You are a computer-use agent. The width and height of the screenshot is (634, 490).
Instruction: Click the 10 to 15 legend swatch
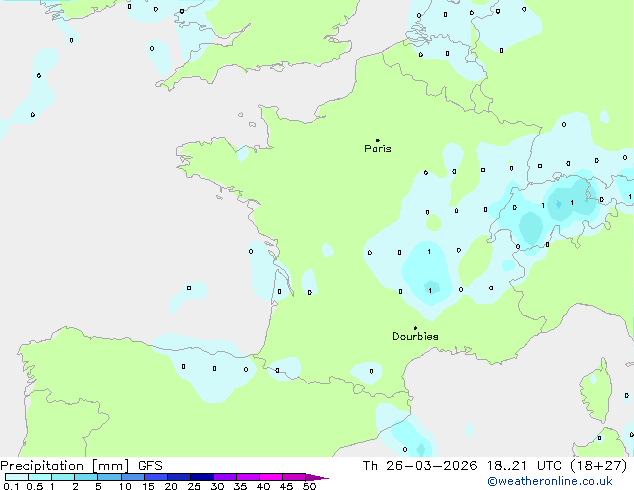click(x=133, y=477)
